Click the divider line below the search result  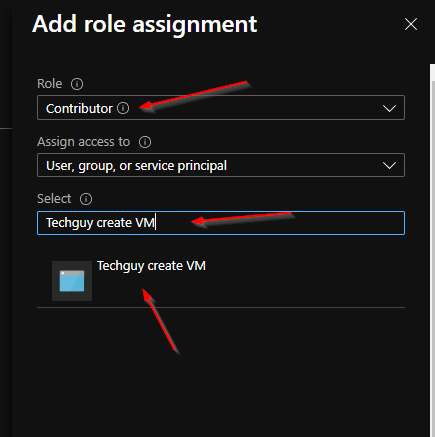coord(221,307)
